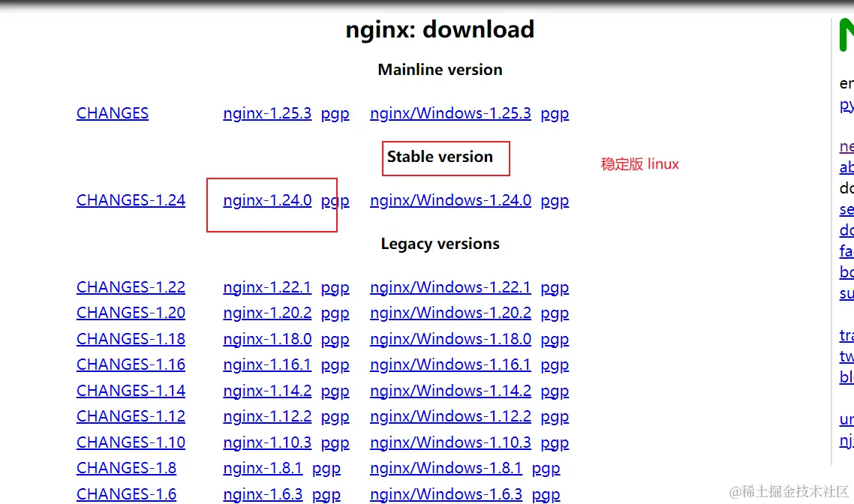Screen dimensions: 854x504
Task: Download nginx/Windows-1.12.2
Action: [450, 415]
